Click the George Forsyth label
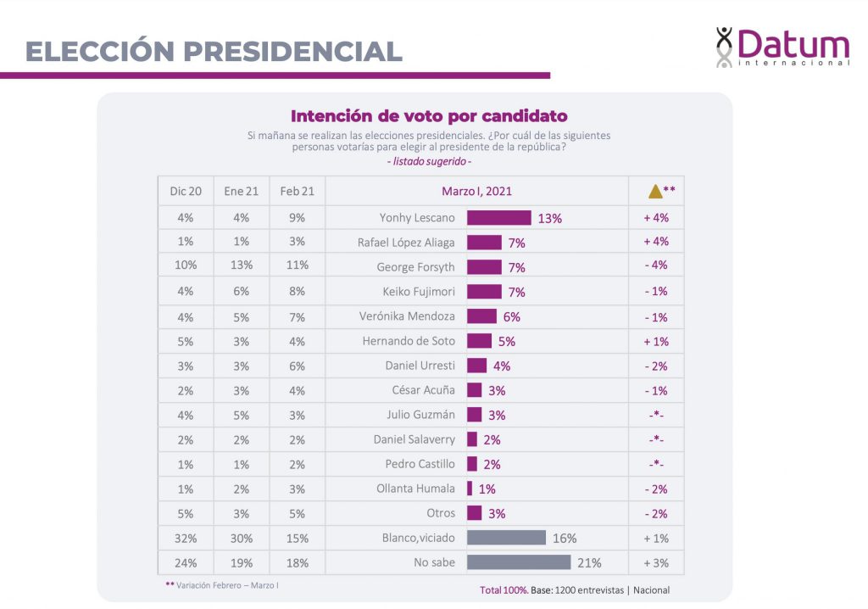Image resolution: width=868 pixels, height=609 pixels. [x=415, y=267]
